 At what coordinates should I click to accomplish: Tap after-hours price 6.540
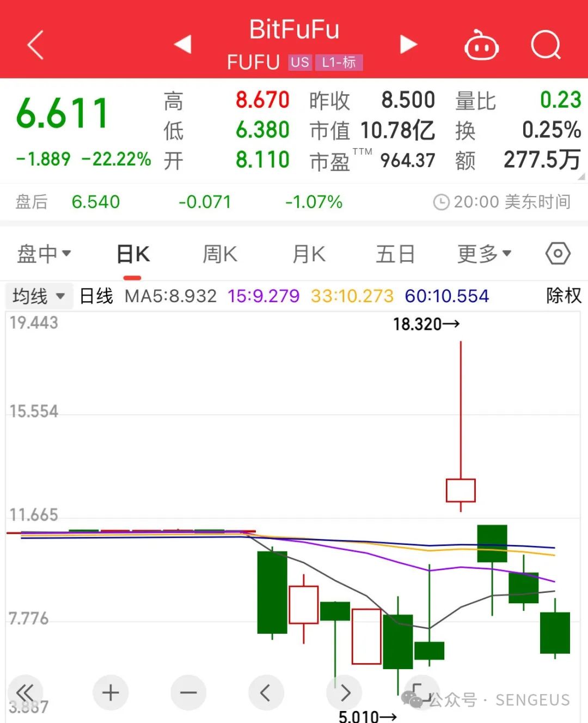click(96, 202)
